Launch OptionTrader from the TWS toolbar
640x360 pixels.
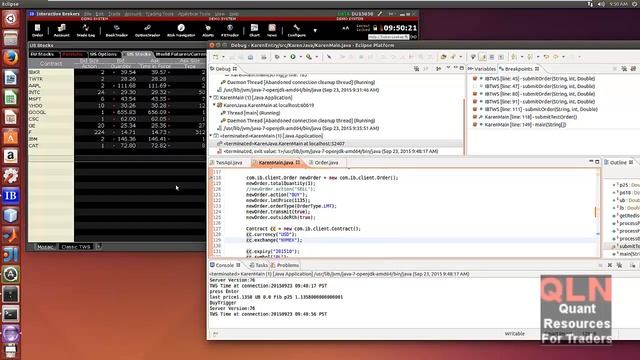click(147, 30)
